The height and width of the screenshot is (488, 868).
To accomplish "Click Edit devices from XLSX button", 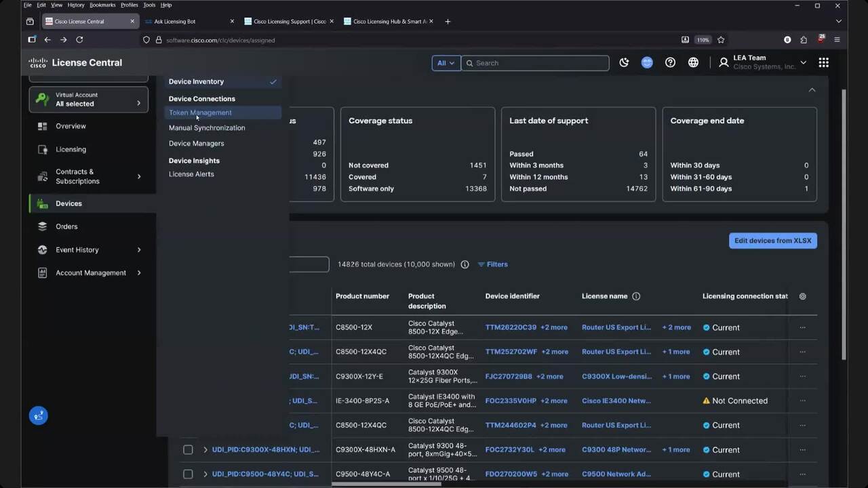I will coord(772,241).
